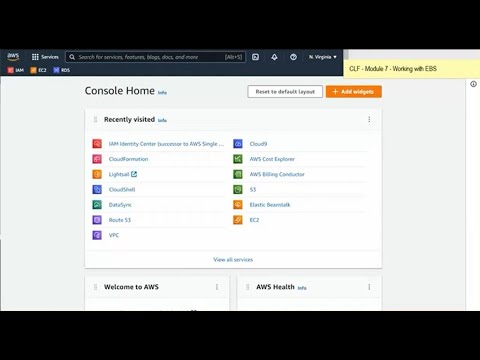Open EC2 link in recently visited list
480x360 pixels.
[254, 220]
